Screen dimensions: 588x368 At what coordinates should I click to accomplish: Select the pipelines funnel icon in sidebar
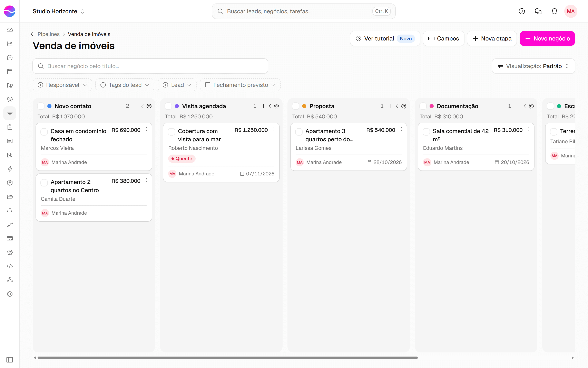[x=10, y=113]
